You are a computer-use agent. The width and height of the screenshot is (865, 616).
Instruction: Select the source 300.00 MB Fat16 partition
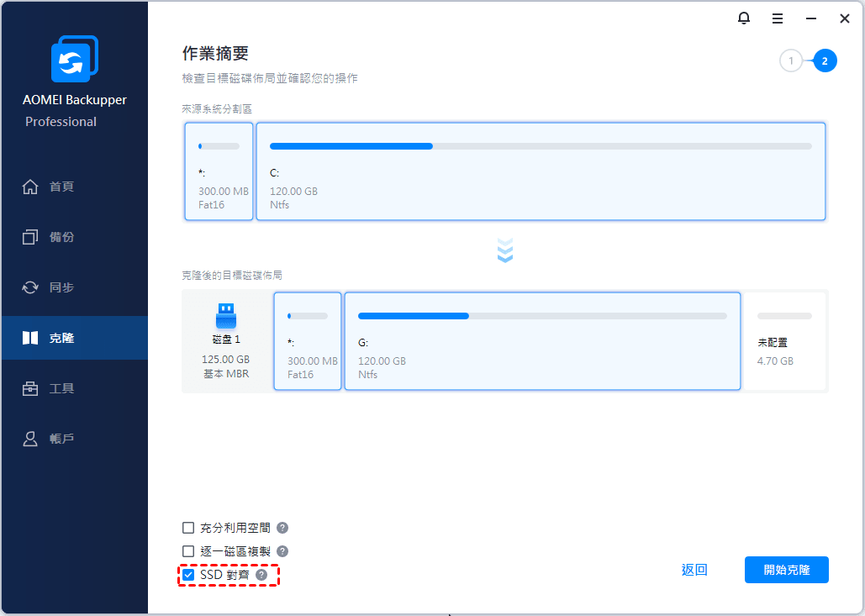click(219, 171)
